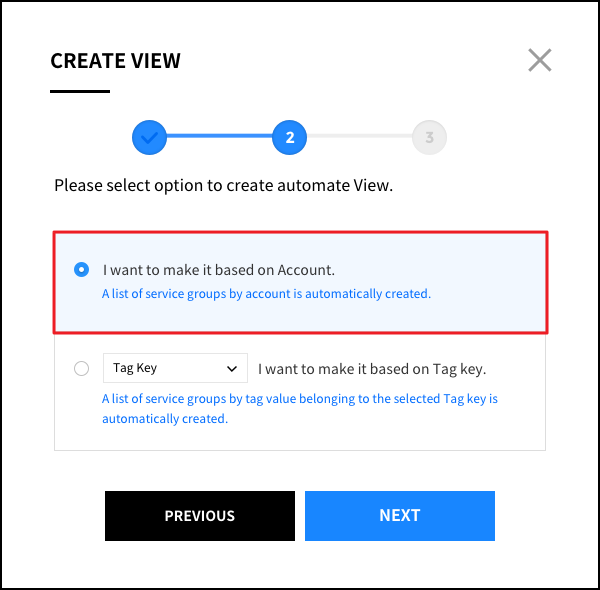Click the 'Please select option' instruction text
The image size is (600, 590).
[x=224, y=185]
